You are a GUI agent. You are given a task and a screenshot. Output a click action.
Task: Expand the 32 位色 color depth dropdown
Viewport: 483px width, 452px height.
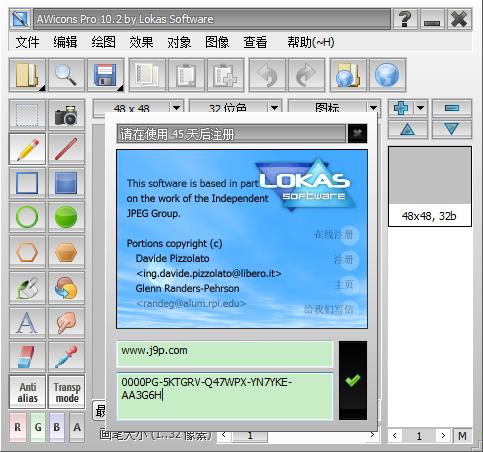pos(274,108)
